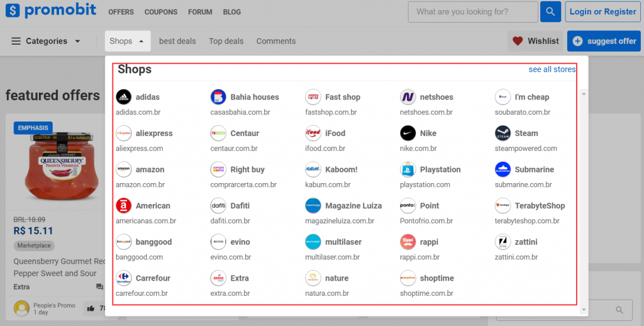Image resolution: width=644 pixels, height=326 pixels.
Task: Go to the FORUM page
Action: tap(200, 12)
